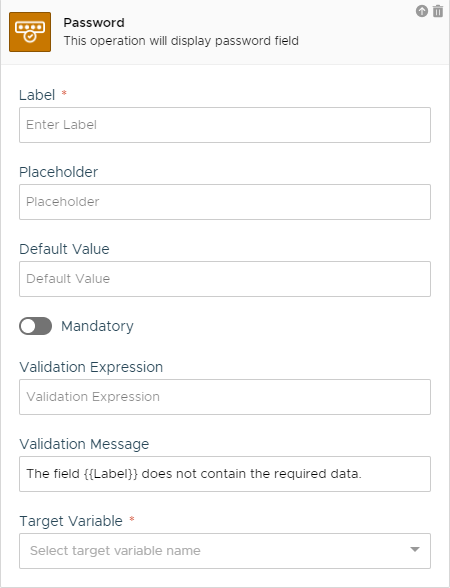
Task: Click the move-up arrow icon
Action: coord(422,11)
